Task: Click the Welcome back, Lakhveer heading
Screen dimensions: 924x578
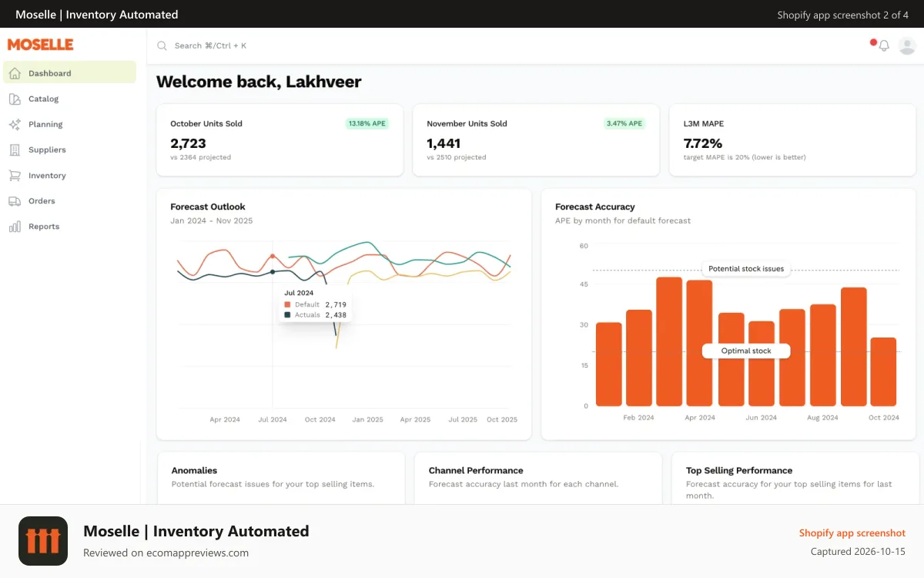Action: 259,82
